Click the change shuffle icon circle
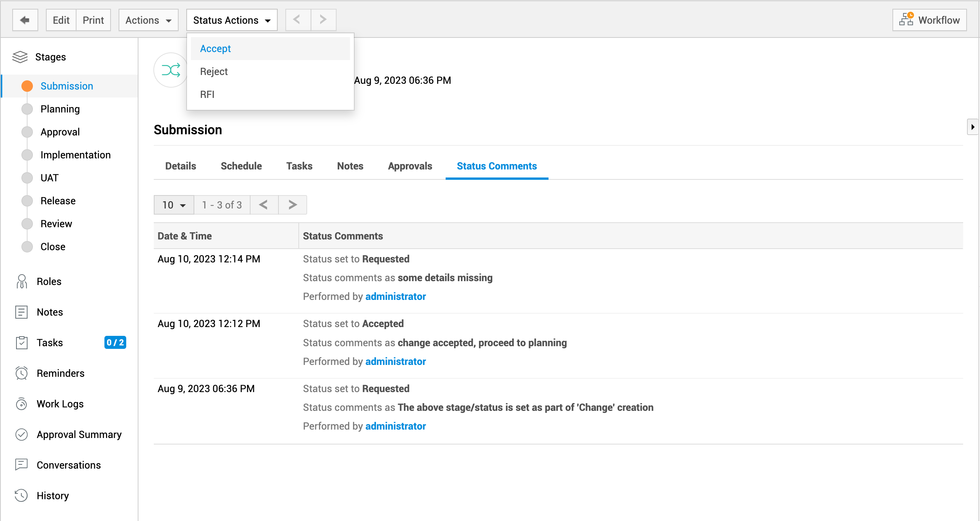The height and width of the screenshot is (521, 980). click(x=171, y=70)
